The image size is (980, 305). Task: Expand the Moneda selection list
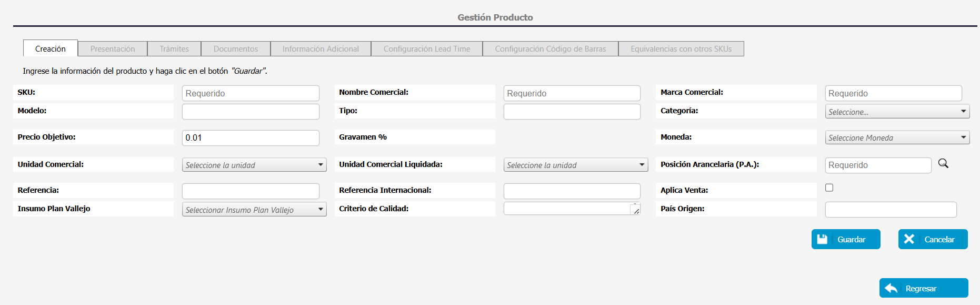pyautogui.click(x=897, y=137)
